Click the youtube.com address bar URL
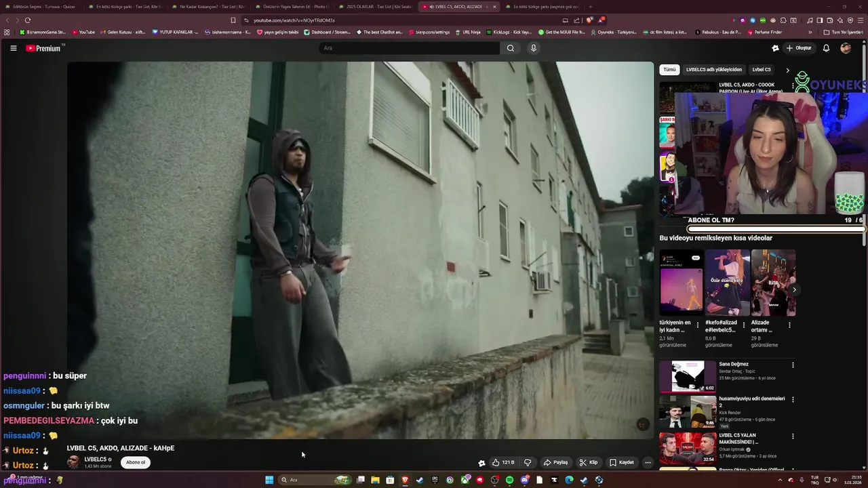This screenshot has width=868, height=488. (x=294, y=20)
